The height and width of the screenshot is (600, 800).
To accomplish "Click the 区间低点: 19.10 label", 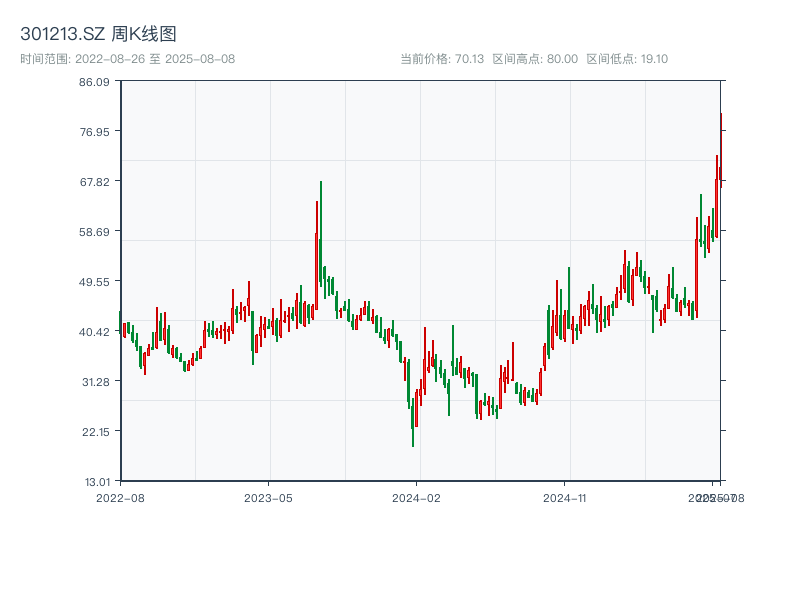I will point(627,59).
